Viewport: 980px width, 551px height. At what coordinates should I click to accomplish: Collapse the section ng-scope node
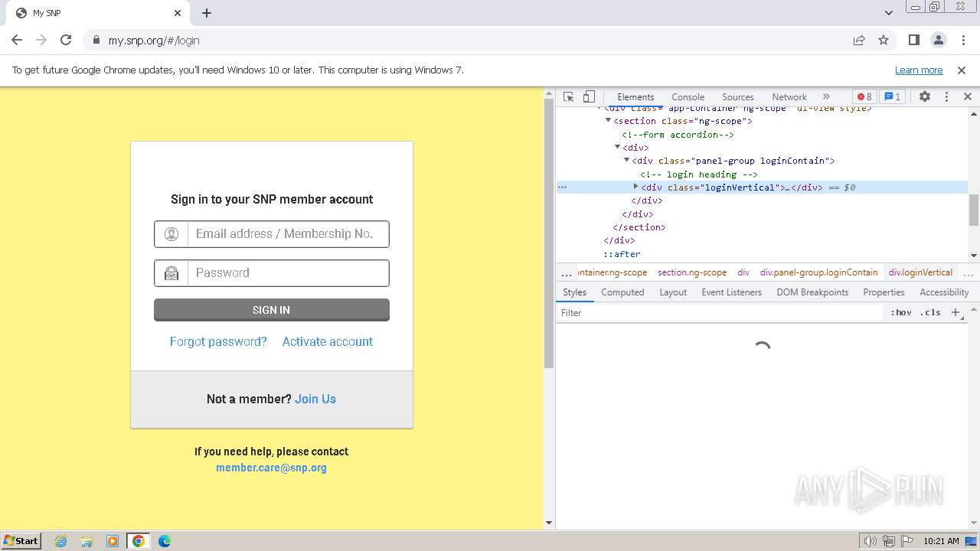point(609,121)
